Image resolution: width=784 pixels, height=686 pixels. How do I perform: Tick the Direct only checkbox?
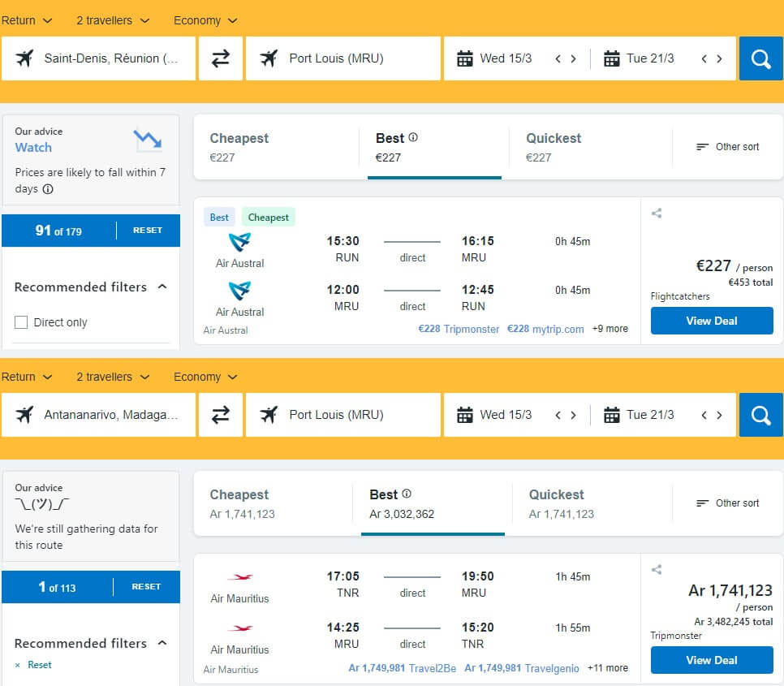21,322
